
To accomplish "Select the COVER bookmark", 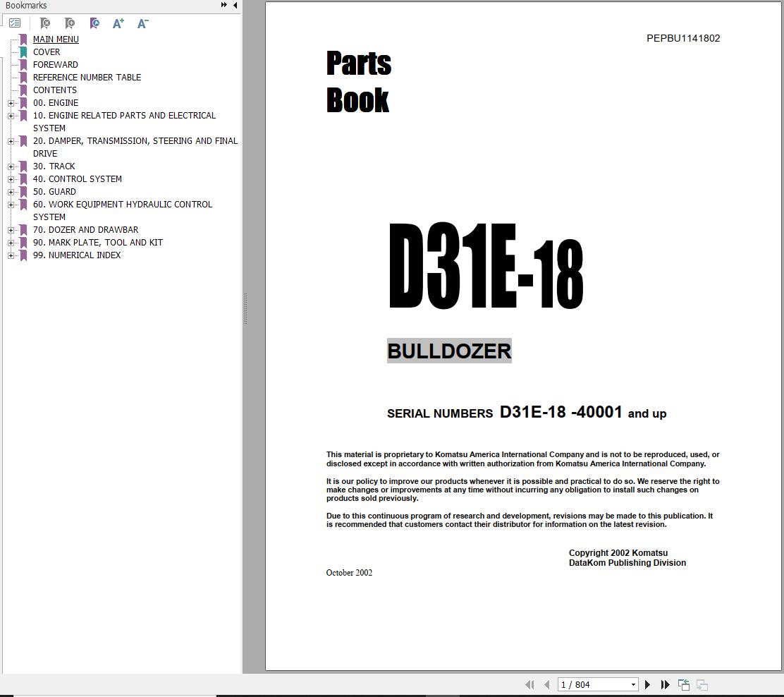I will coord(47,52).
